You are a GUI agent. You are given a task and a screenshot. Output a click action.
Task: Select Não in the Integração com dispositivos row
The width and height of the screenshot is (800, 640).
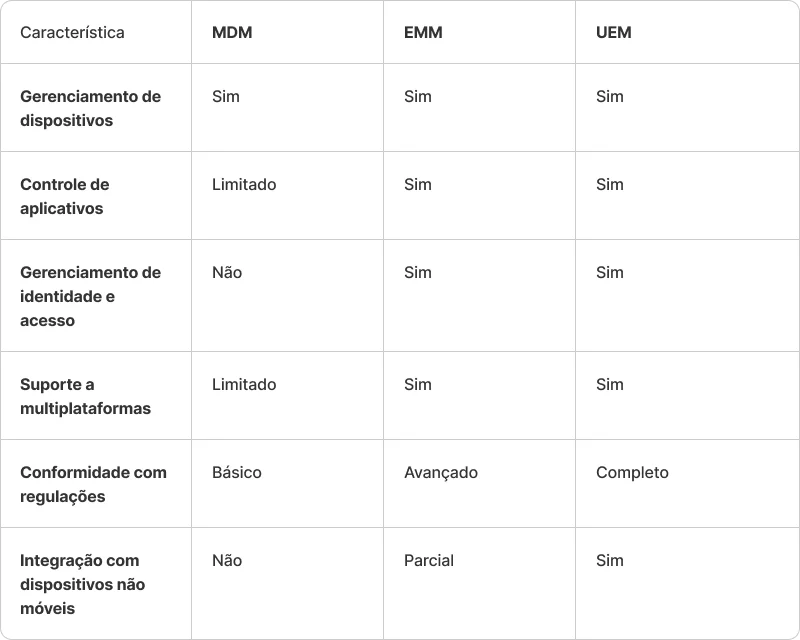point(227,560)
